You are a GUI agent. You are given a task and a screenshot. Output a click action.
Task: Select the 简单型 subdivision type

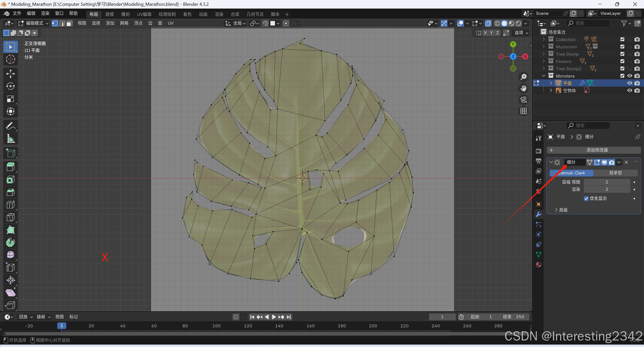pos(615,173)
